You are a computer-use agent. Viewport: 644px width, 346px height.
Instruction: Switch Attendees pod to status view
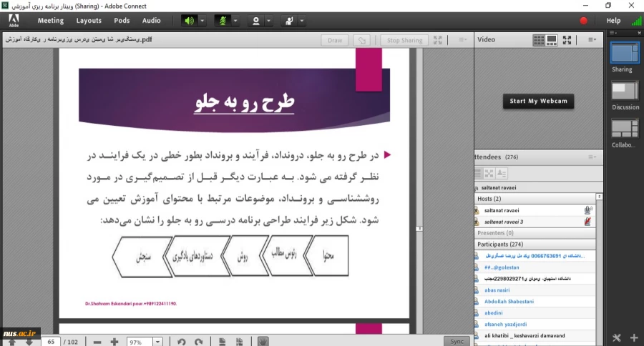502,174
